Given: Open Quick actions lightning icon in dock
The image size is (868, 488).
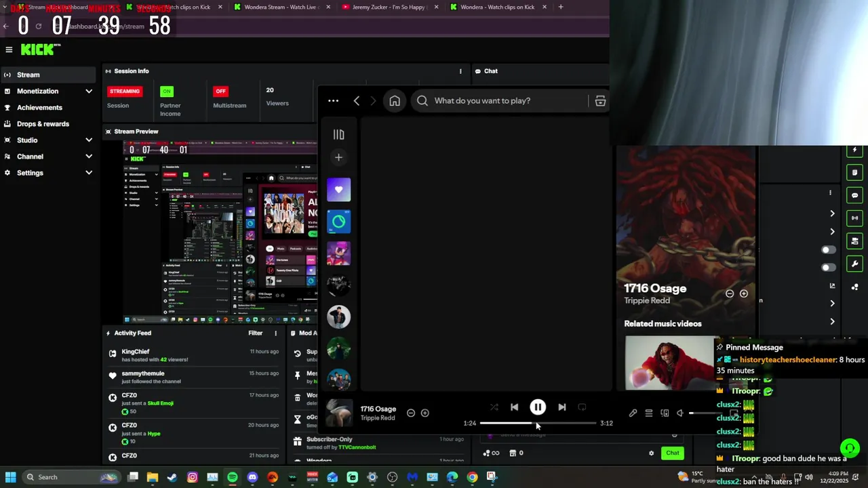Looking at the screenshot, I should point(854,150).
